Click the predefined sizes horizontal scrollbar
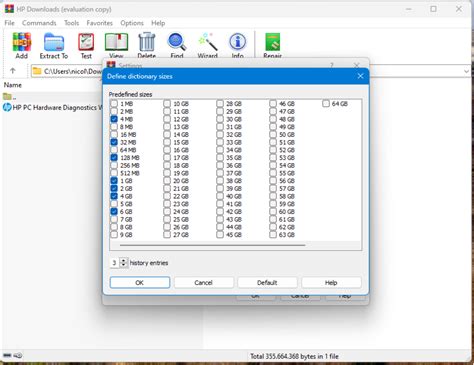Screen dimensions: 474x365 click(212, 245)
